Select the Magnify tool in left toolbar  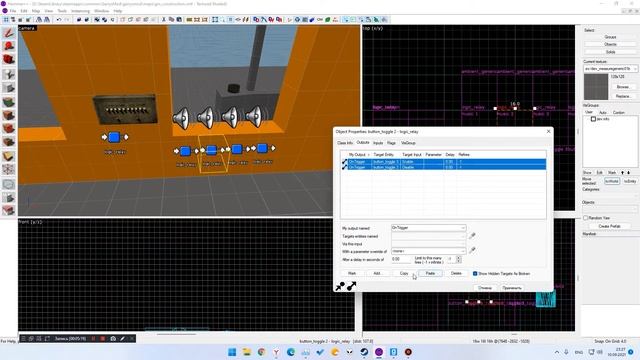pos(9,46)
